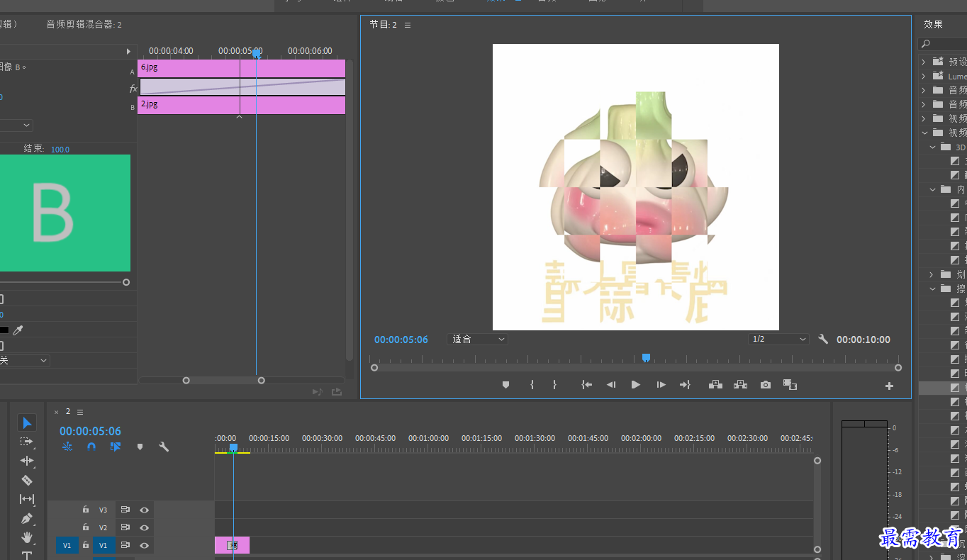Expand the Lumetri presets folder
Viewport: 967px width, 560px height.
coord(923,76)
